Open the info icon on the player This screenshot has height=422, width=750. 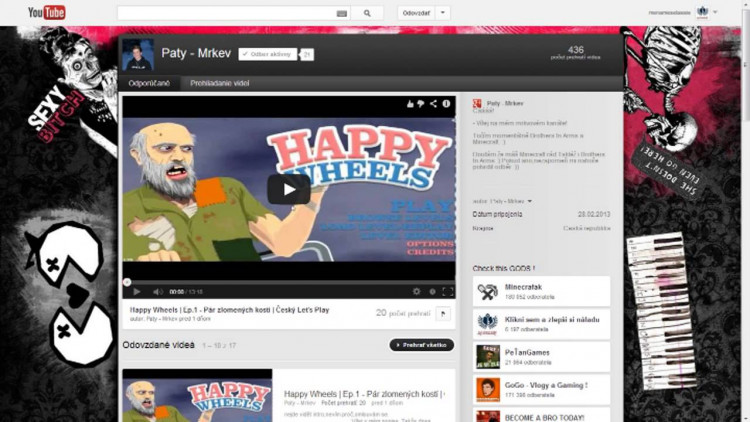click(x=446, y=103)
